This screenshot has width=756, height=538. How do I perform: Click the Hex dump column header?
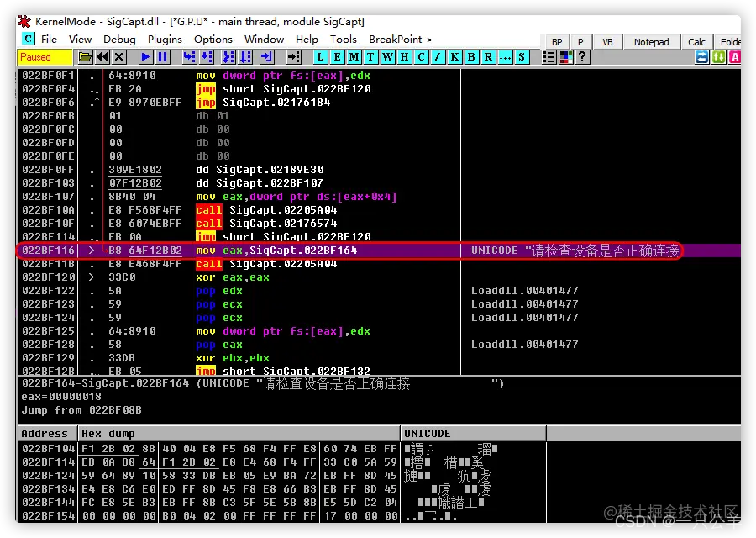(x=239, y=433)
